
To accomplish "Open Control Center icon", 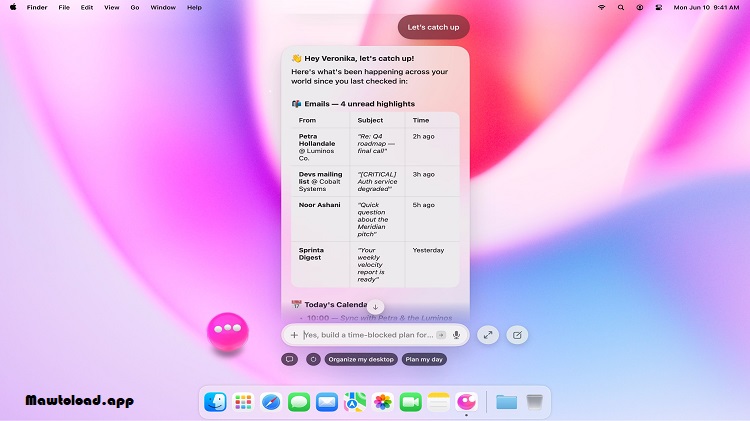I will [x=659, y=8].
